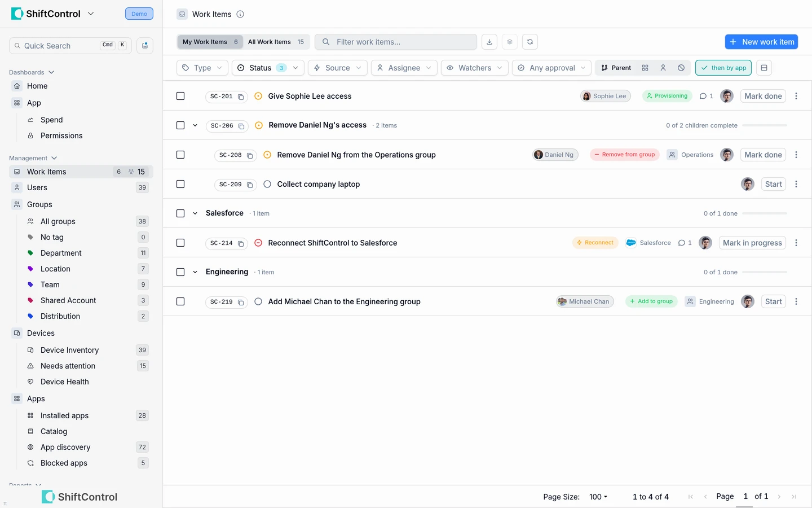The width and height of the screenshot is (812, 508).
Task: Copy the SC-214 item ID
Action: (x=241, y=243)
